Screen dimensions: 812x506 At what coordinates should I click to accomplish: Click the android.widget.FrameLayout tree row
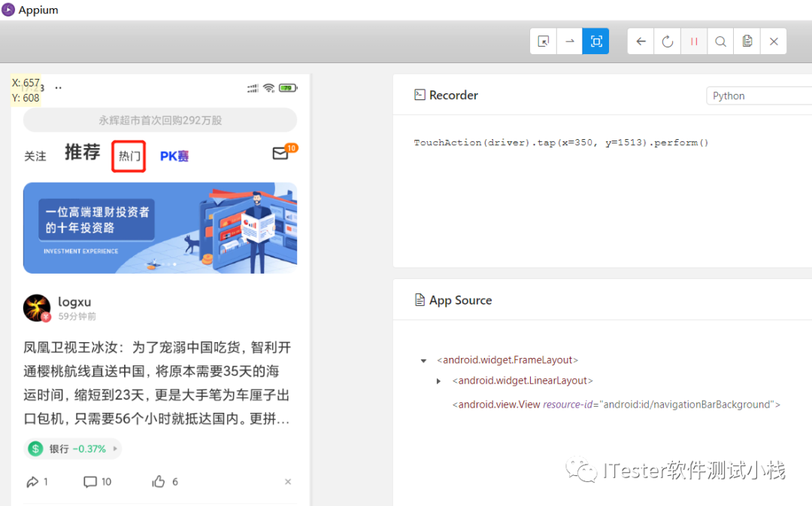click(x=507, y=360)
